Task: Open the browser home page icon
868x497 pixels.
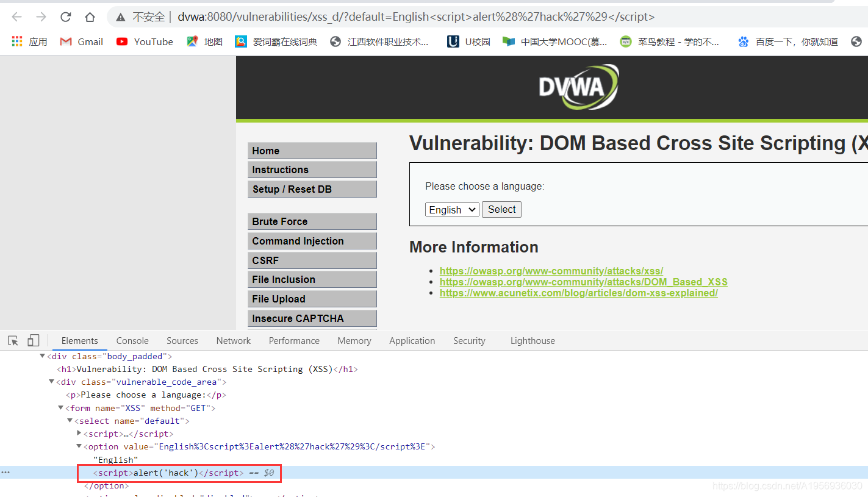Action: 90,17
